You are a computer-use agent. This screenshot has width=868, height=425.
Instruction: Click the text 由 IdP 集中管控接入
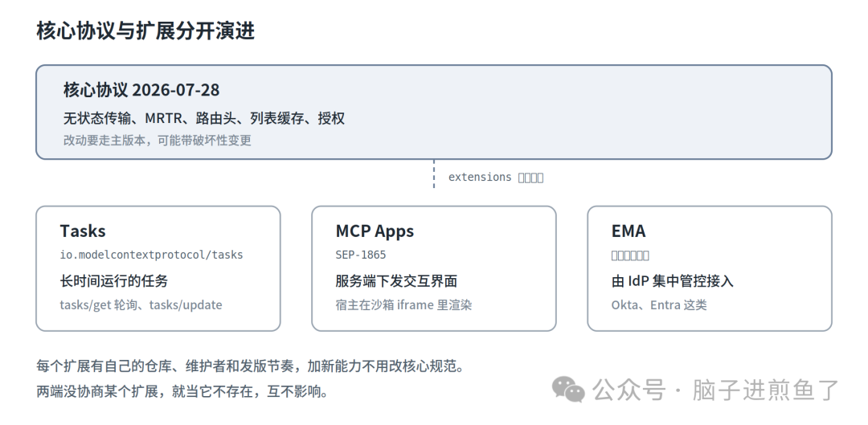[672, 281]
